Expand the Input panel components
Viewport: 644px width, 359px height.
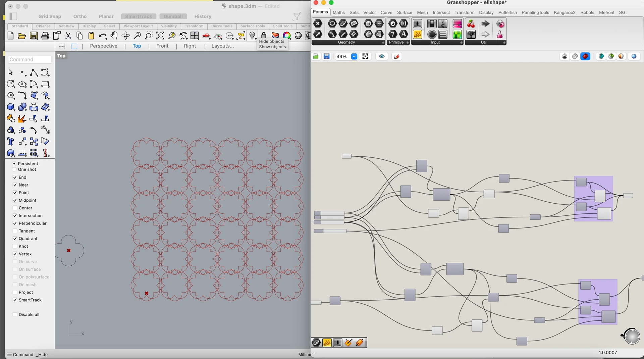461,43
